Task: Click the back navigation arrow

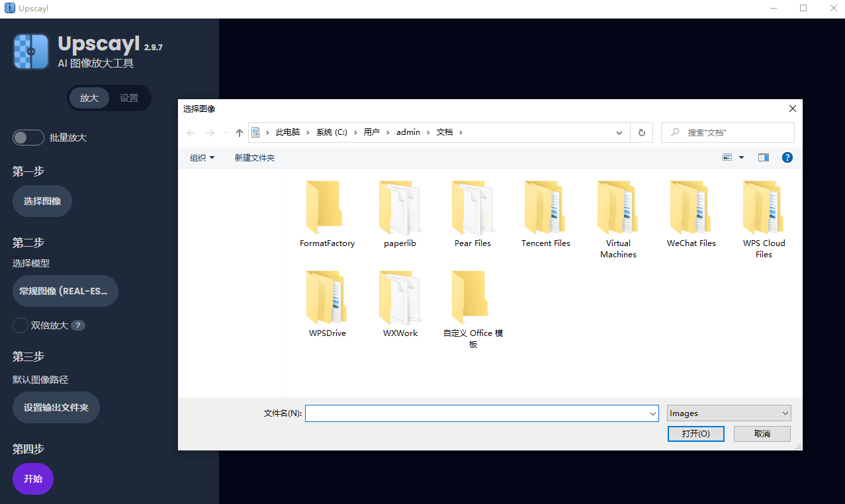Action: coord(191,132)
